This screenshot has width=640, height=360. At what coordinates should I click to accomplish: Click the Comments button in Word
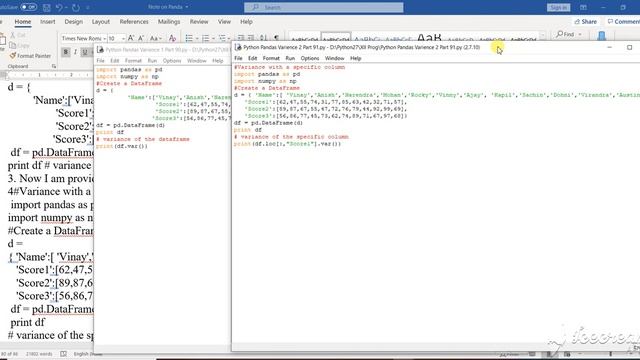[623, 22]
